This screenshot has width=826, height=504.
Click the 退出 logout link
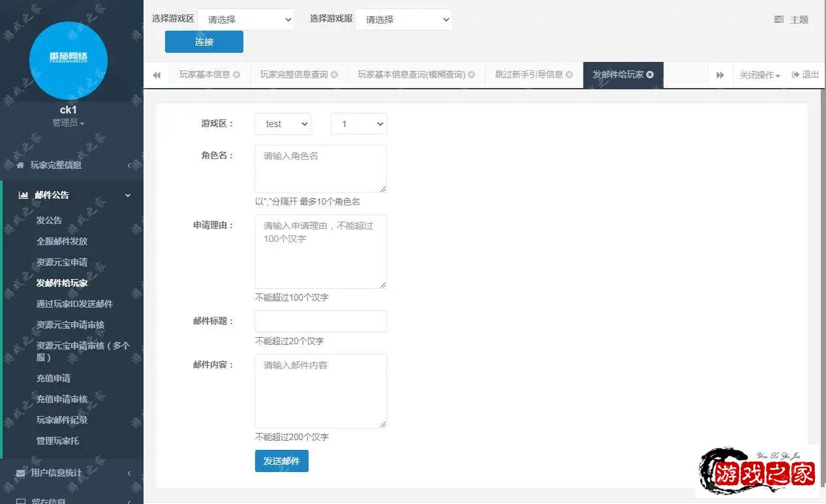[806, 74]
